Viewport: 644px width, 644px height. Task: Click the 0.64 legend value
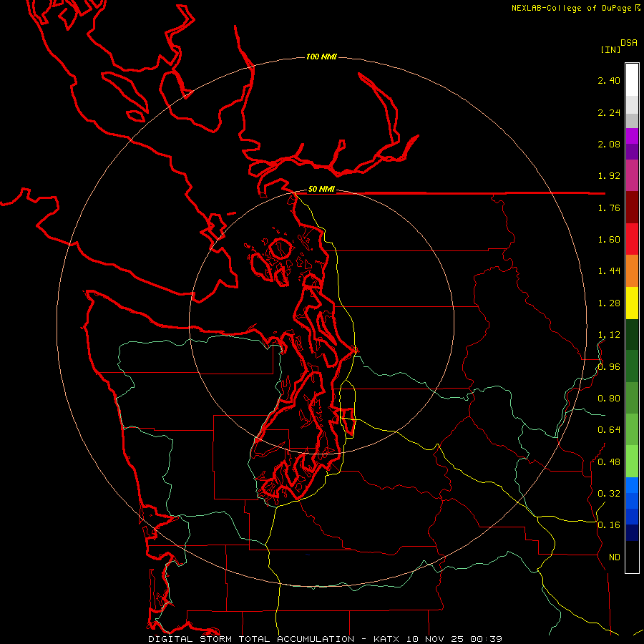tap(609, 430)
